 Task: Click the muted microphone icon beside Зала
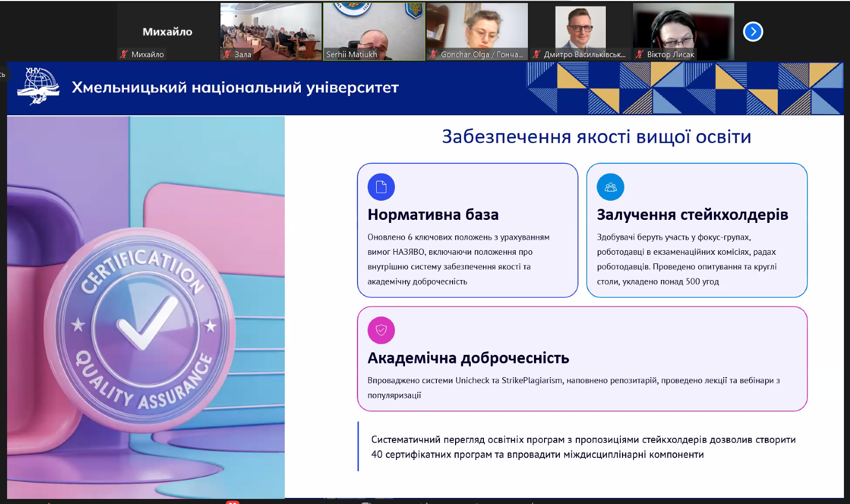click(x=227, y=54)
